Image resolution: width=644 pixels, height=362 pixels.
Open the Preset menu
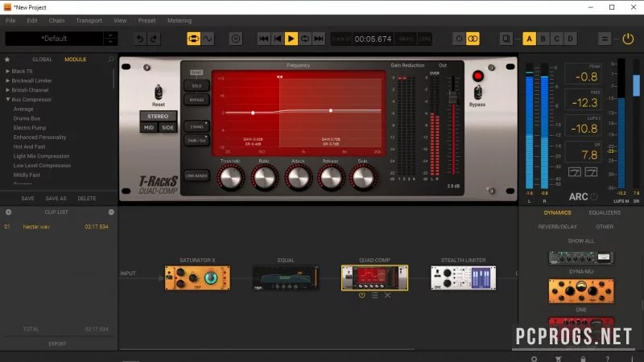tap(147, 21)
